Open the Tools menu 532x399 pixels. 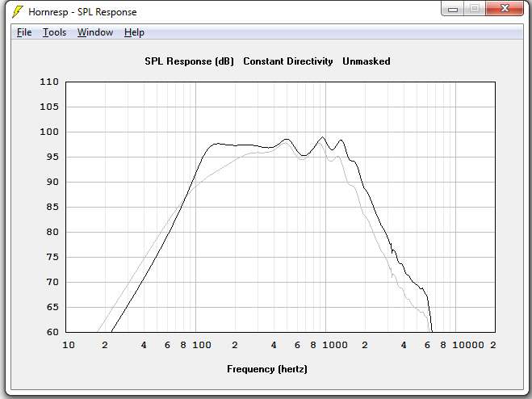click(x=54, y=32)
